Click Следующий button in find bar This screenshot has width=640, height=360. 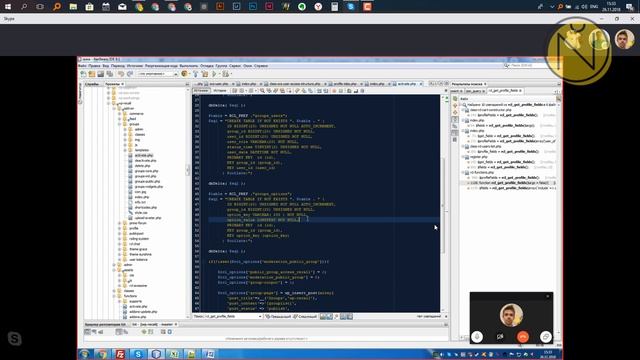click(x=305, y=316)
